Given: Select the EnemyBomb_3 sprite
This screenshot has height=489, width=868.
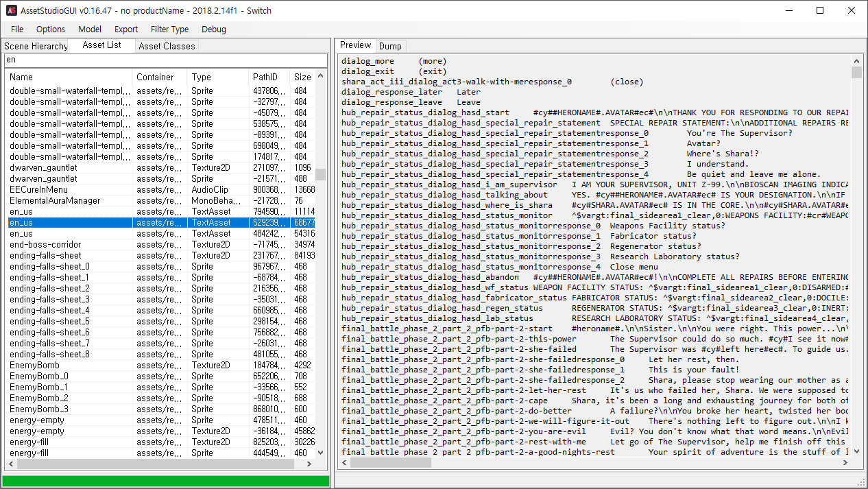Looking at the screenshot, I should point(160,409).
